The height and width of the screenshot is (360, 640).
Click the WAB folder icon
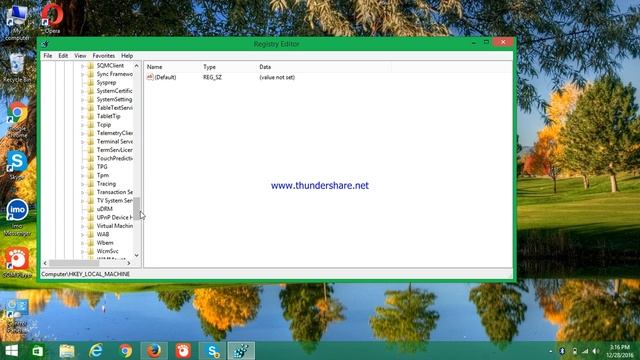pyautogui.click(x=91, y=234)
